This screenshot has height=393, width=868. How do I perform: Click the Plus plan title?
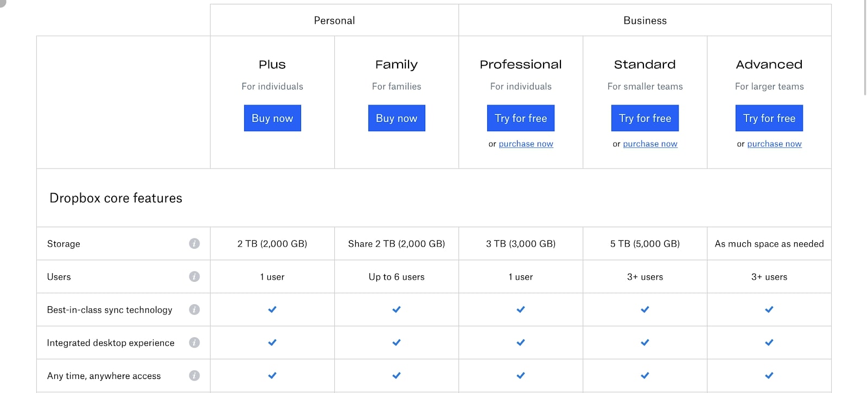(x=272, y=65)
